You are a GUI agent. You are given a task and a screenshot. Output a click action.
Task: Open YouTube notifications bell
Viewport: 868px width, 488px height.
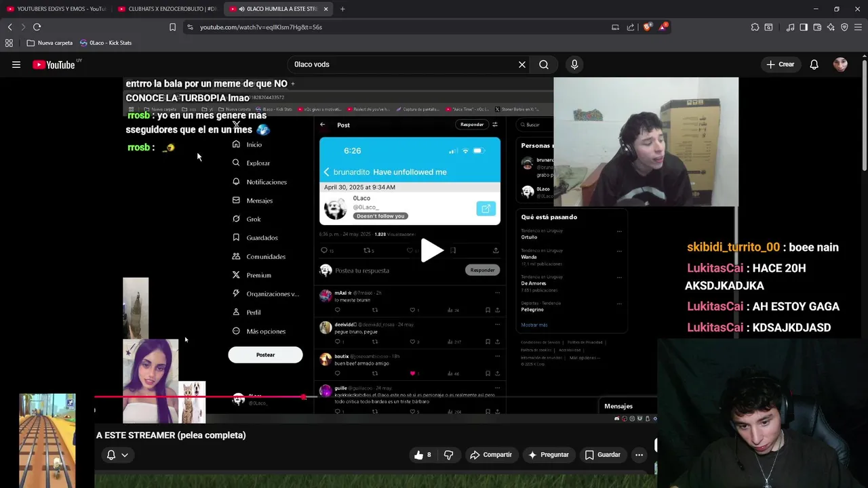[814, 64]
